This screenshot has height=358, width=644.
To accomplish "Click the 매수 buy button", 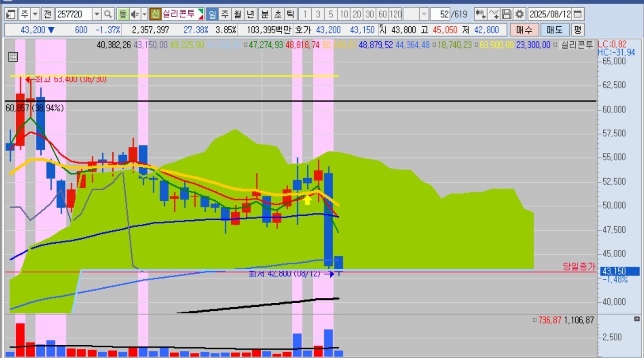I will tap(524, 30).
